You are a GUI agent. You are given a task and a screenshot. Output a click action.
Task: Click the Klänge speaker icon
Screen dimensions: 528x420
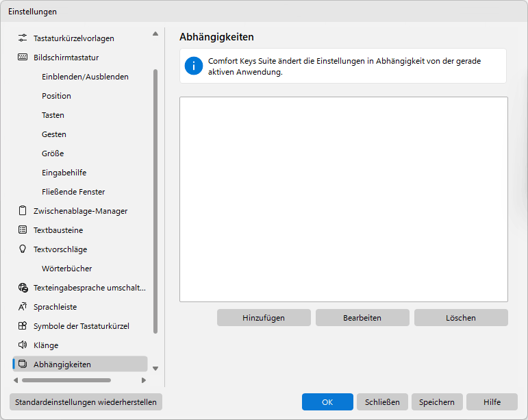click(23, 345)
